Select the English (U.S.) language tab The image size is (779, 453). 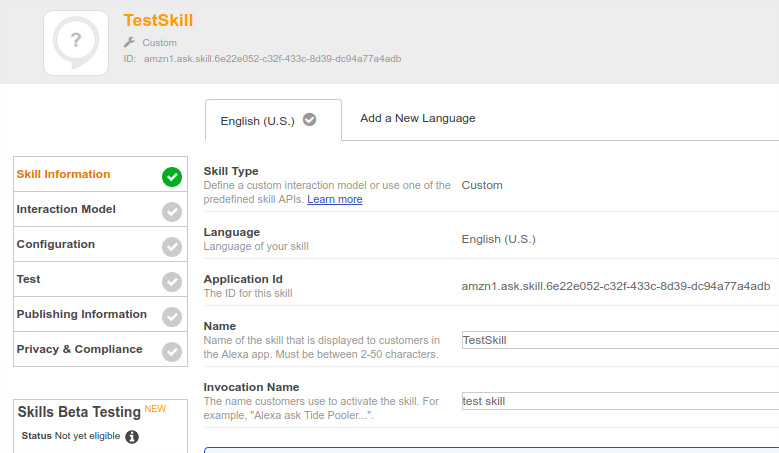tap(258, 121)
